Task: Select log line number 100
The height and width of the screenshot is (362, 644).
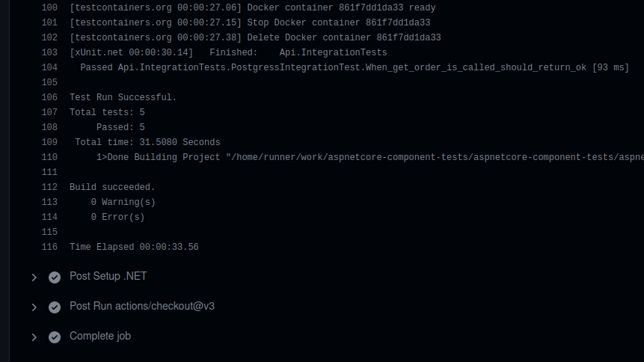Action: 49,7
